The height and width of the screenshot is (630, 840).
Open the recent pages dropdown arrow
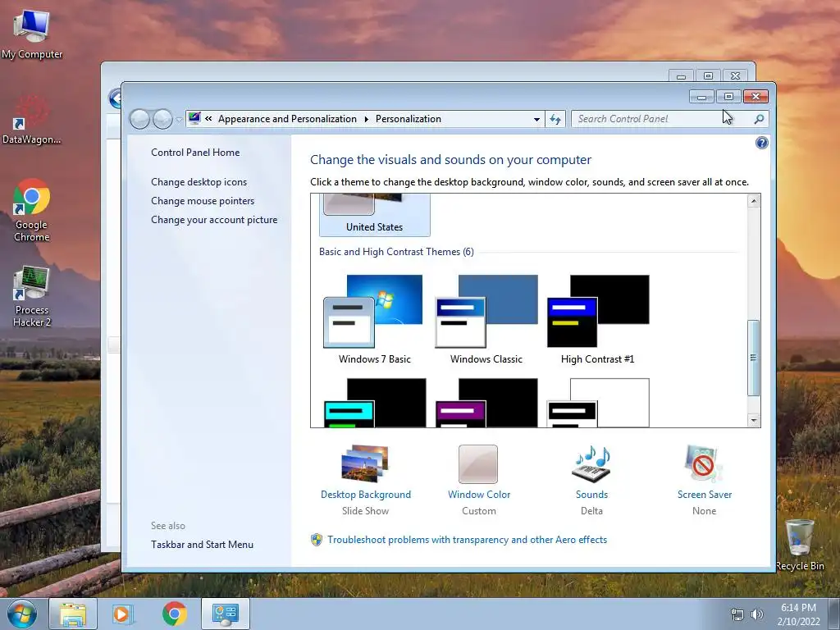pyautogui.click(x=179, y=120)
